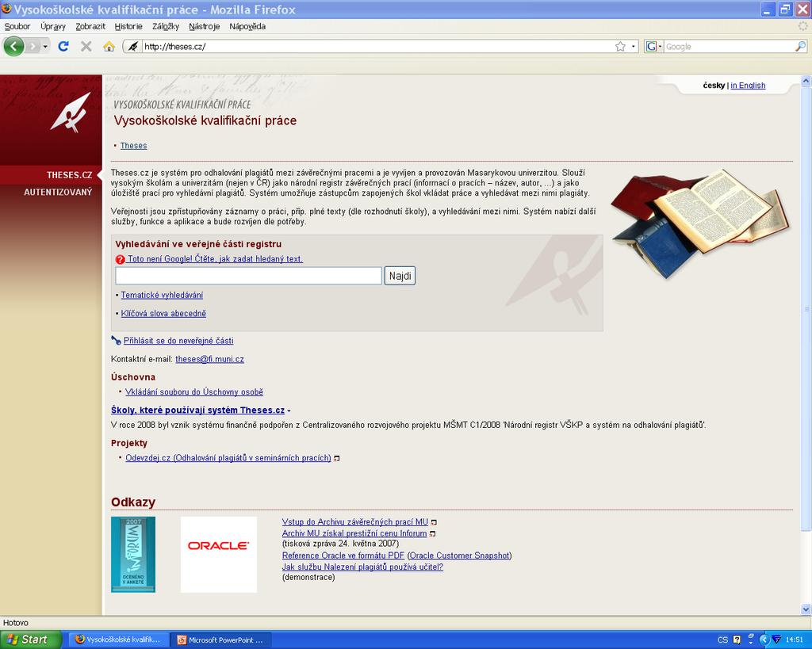Open the back/forward history dropdown arrow
812x649 pixels.
[x=45, y=47]
